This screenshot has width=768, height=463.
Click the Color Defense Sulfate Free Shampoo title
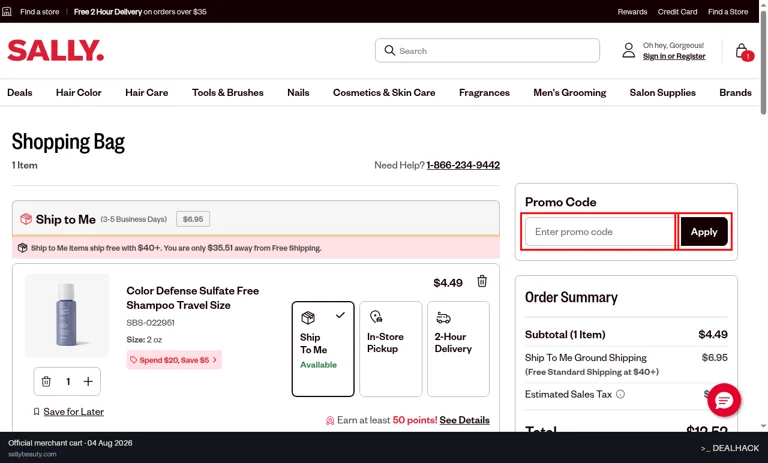[x=192, y=298]
